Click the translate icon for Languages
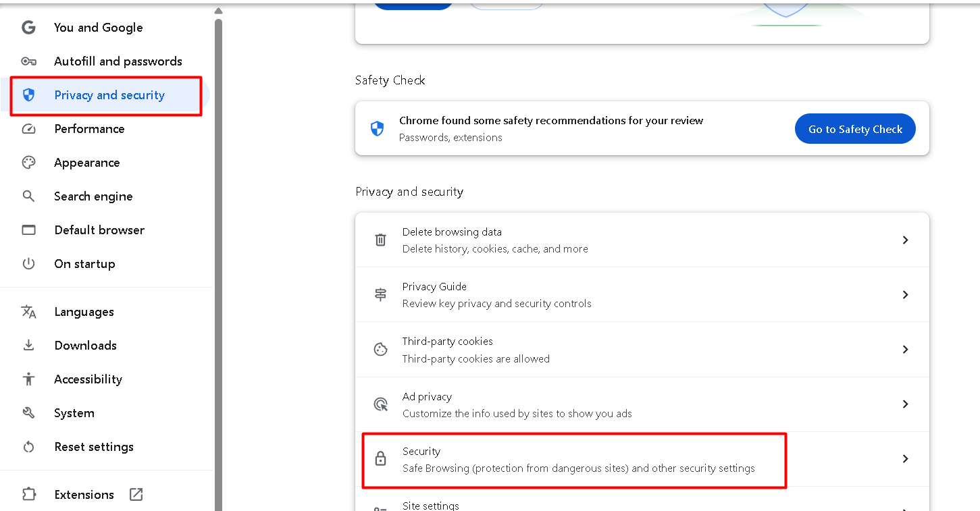Image resolution: width=980 pixels, height=511 pixels. 28,312
